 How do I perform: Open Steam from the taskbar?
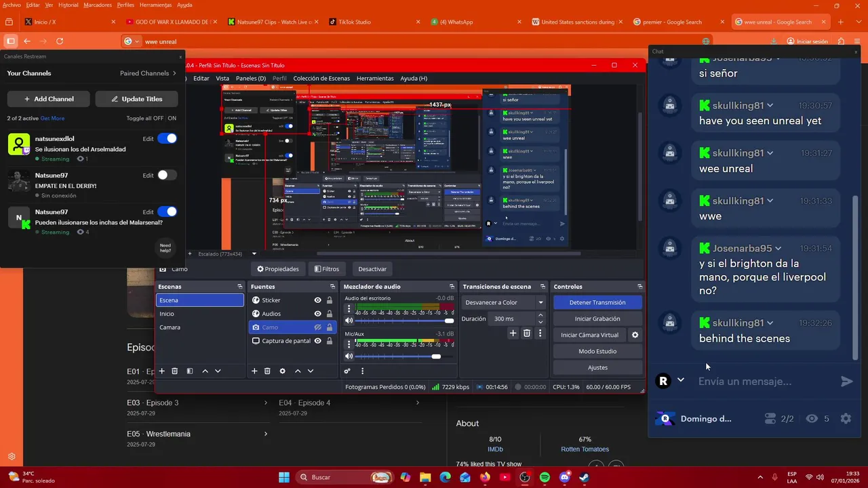pos(585,477)
